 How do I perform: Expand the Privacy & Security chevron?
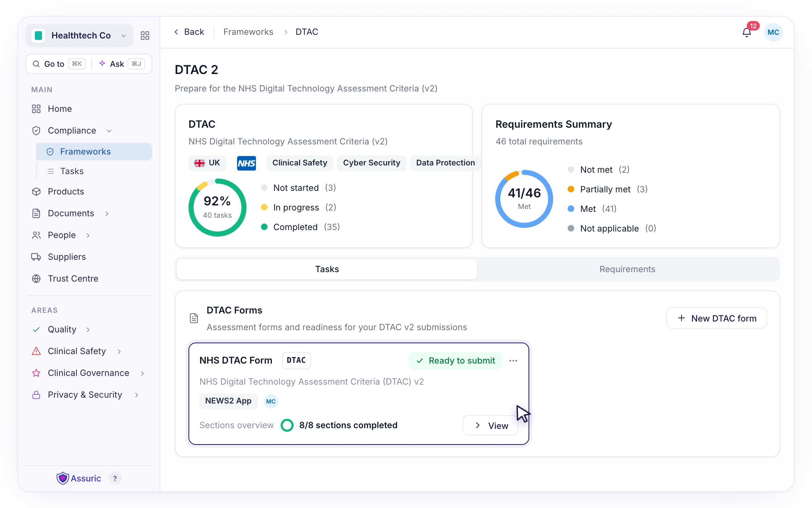point(137,395)
